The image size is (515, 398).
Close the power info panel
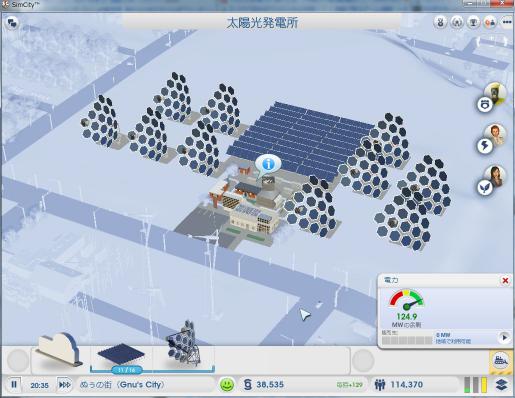click(x=505, y=280)
